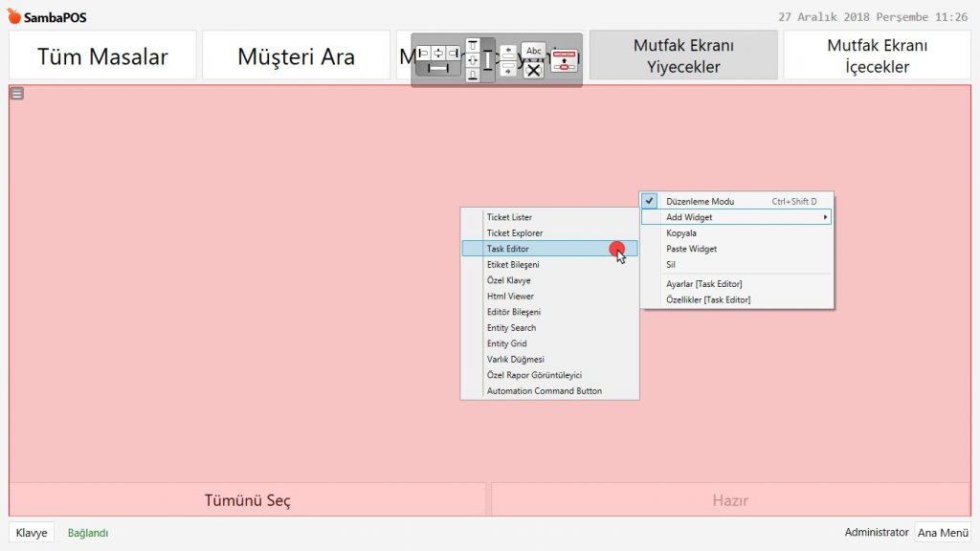Image resolution: width=980 pixels, height=551 pixels.
Task: Select Automation Command Button entry
Action: point(544,391)
